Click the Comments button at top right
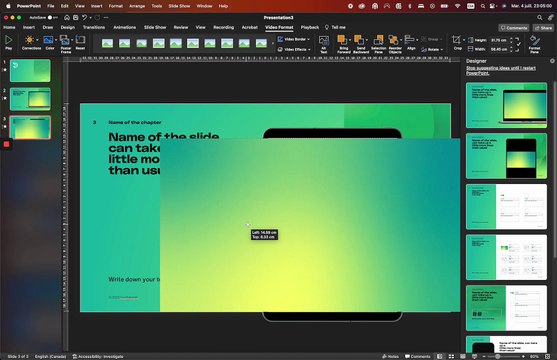557x360 pixels. point(514,28)
